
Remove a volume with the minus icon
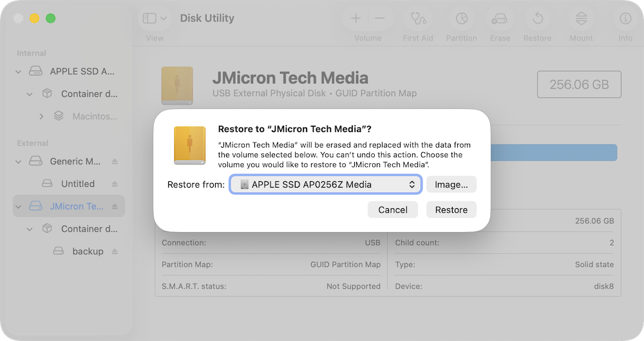(379, 18)
